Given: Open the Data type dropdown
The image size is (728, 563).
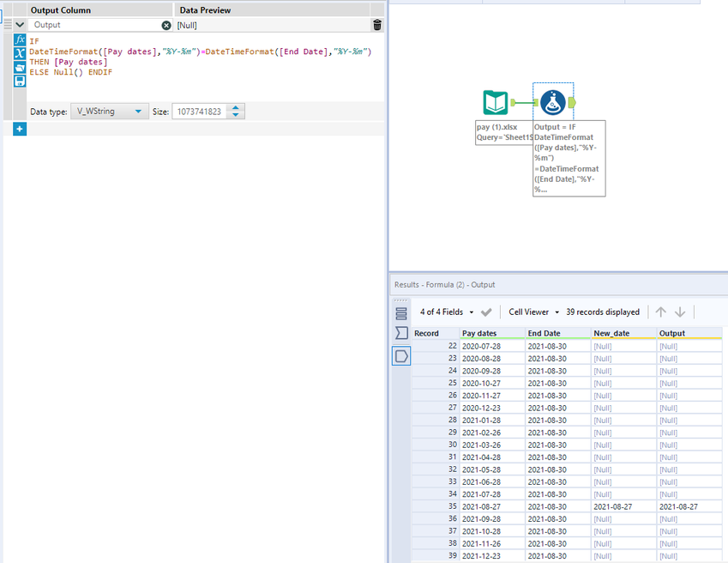Looking at the screenshot, I should click(110, 112).
